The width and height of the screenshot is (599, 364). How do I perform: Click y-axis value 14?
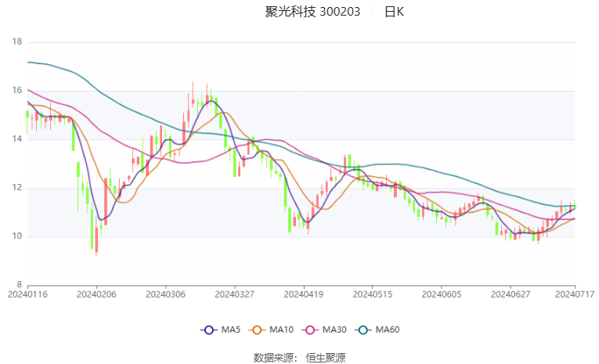pos(17,139)
